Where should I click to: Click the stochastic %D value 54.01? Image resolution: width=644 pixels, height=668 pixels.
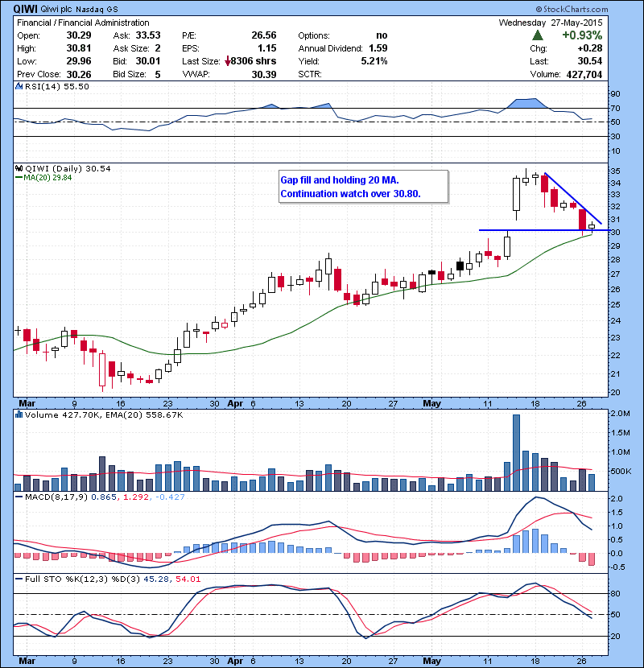(x=188, y=579)
